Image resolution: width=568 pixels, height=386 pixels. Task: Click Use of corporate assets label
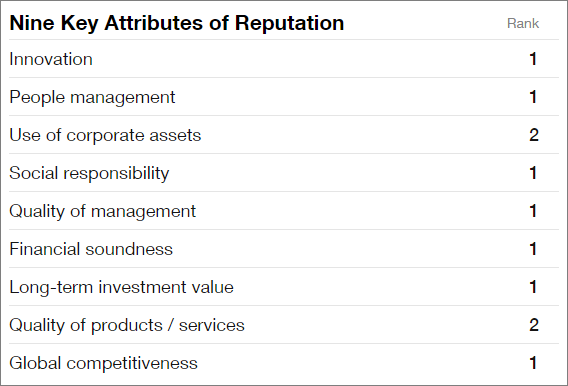pos(105,135)
